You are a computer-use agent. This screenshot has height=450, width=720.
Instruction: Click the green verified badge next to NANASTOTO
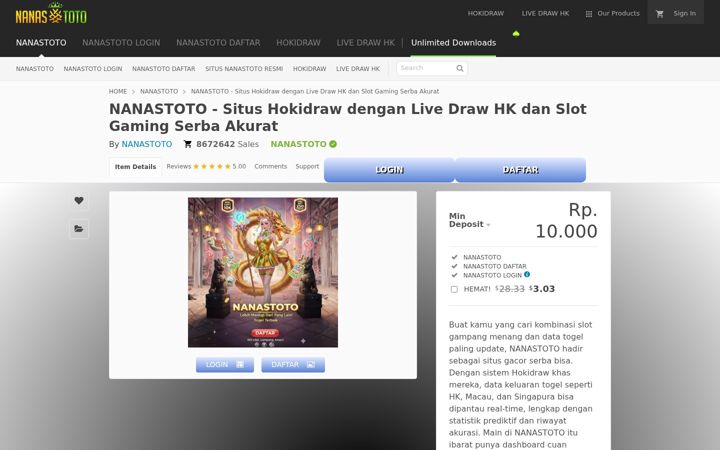[333, 144]
